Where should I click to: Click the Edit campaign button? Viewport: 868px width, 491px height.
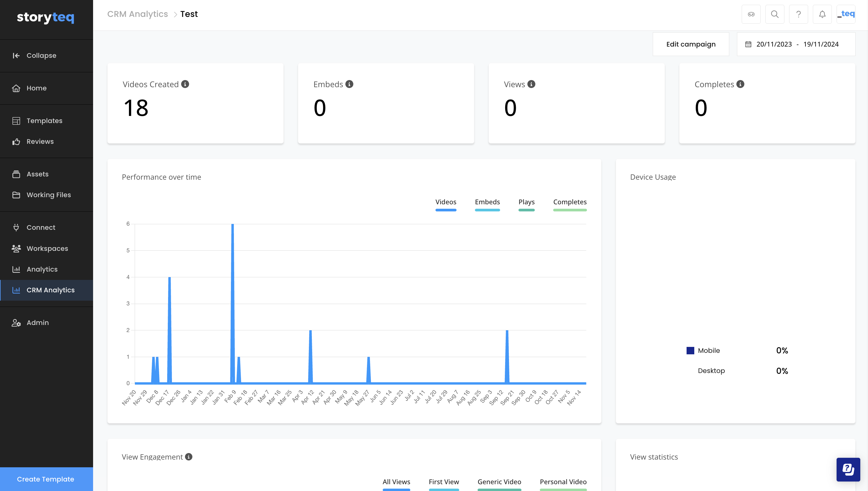(x=691, y=44)
